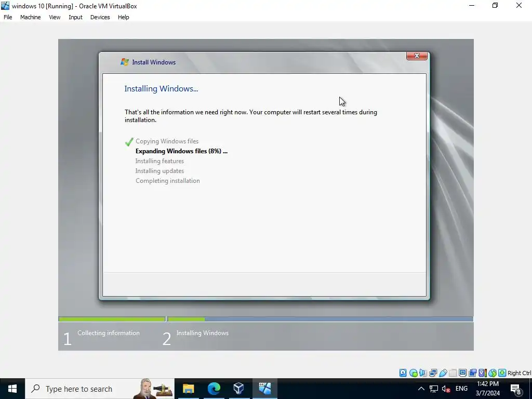Close the Install Windows dialog with red X
Screen dimensions: 532x399
[417, 56]
